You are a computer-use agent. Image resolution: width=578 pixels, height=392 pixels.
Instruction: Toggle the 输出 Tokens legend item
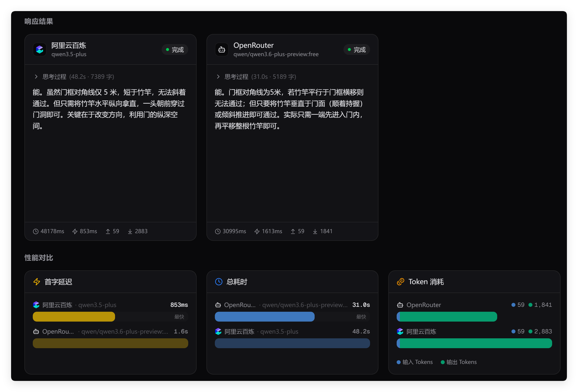click(459, 362)
